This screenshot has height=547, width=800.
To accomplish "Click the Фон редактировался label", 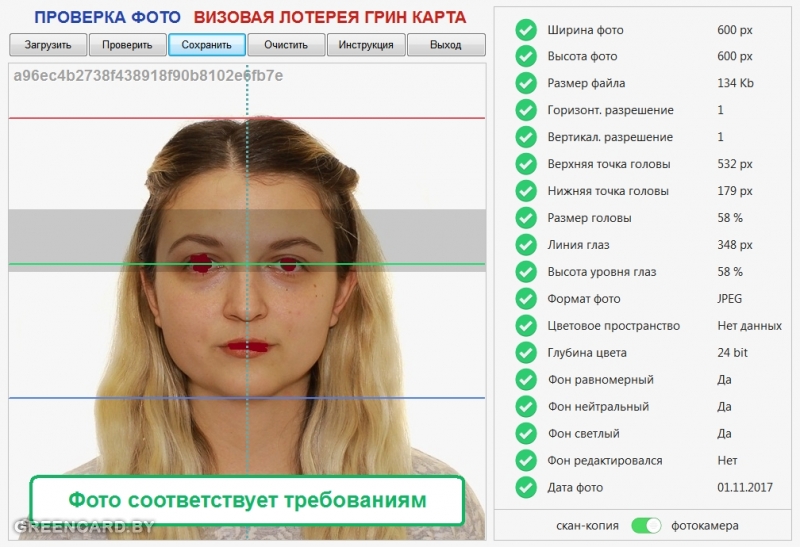I will (x=605, y=461).
